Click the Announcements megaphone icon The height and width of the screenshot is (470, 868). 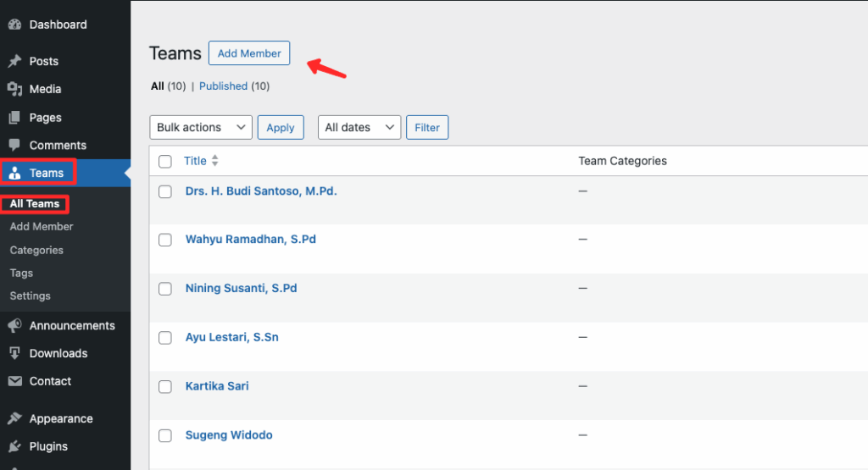pos(15,326)
